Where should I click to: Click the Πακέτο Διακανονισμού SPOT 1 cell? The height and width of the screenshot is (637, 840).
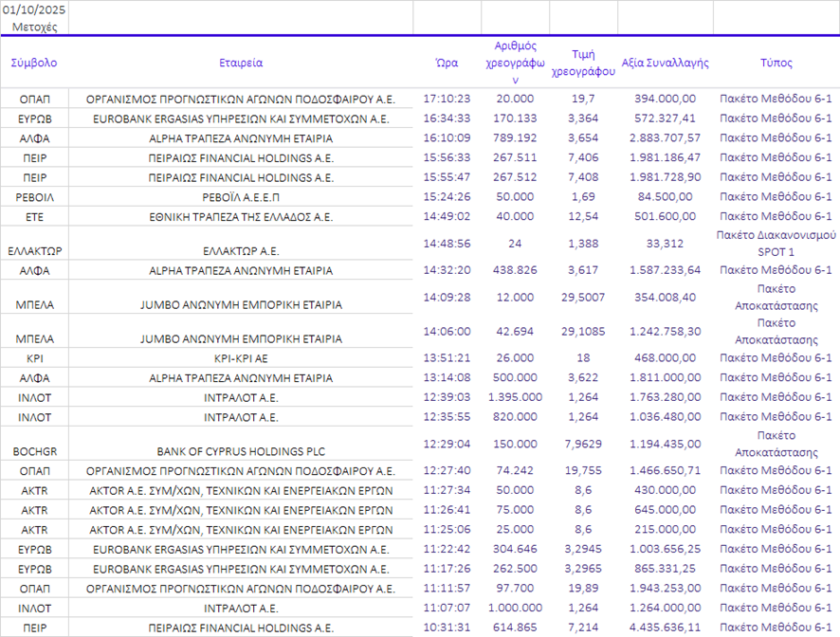pyautogui.click(x=776, y=244)
